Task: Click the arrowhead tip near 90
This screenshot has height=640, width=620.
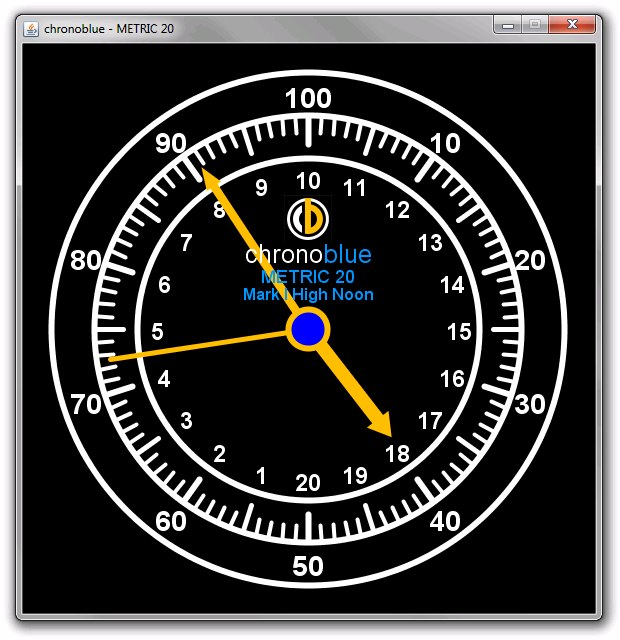Action: click(x=208, y=177)
